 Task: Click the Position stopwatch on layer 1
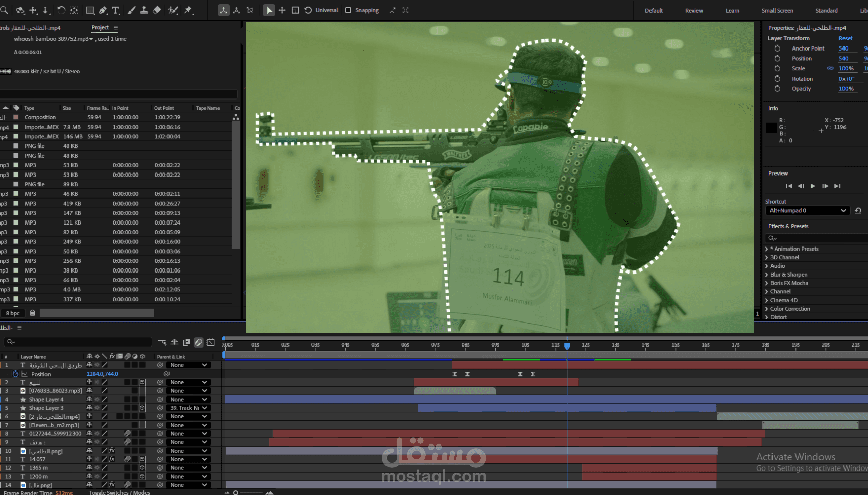click(x=15, y=374)
